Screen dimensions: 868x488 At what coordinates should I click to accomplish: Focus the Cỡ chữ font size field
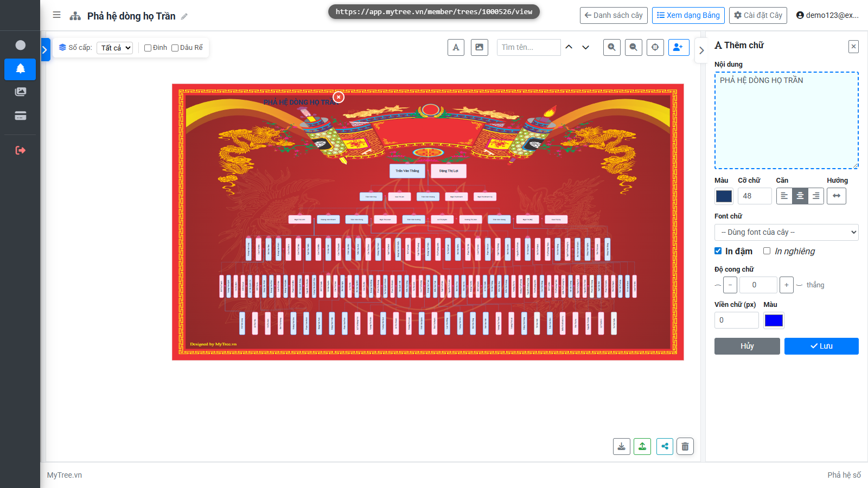[x=755, y=196]
